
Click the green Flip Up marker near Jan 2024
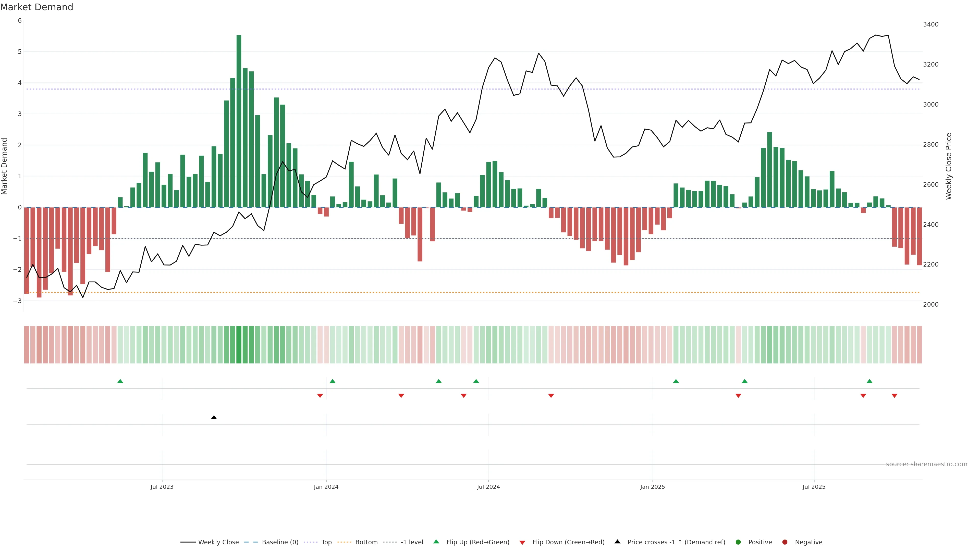pos(333,381)
